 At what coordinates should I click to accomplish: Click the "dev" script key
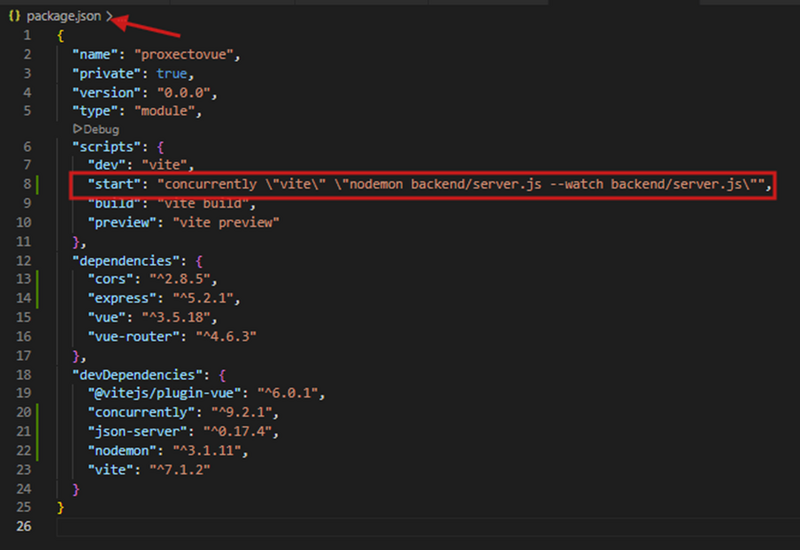(106, 165)
